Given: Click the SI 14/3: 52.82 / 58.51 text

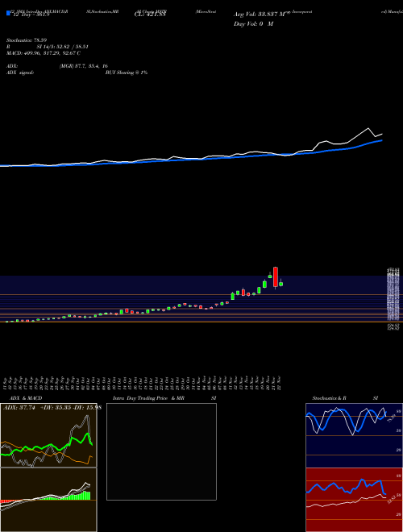Looking at the screenshot, I should click(63, 47).
